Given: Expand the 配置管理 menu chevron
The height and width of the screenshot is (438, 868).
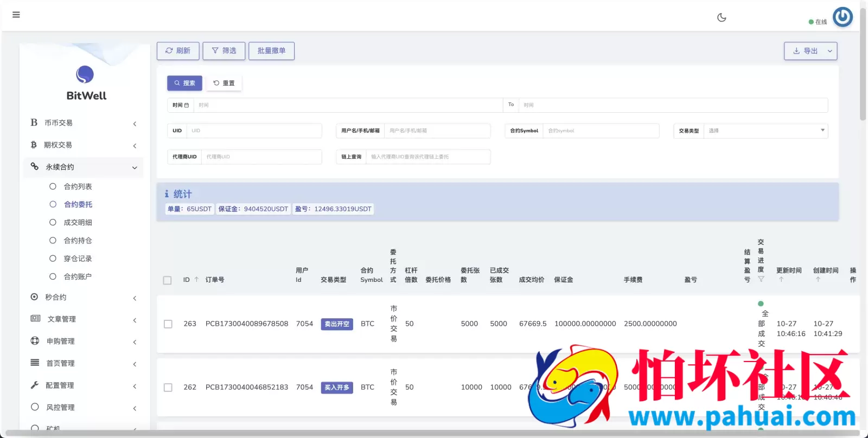Looking at the screenshot, I should point(135,387).
